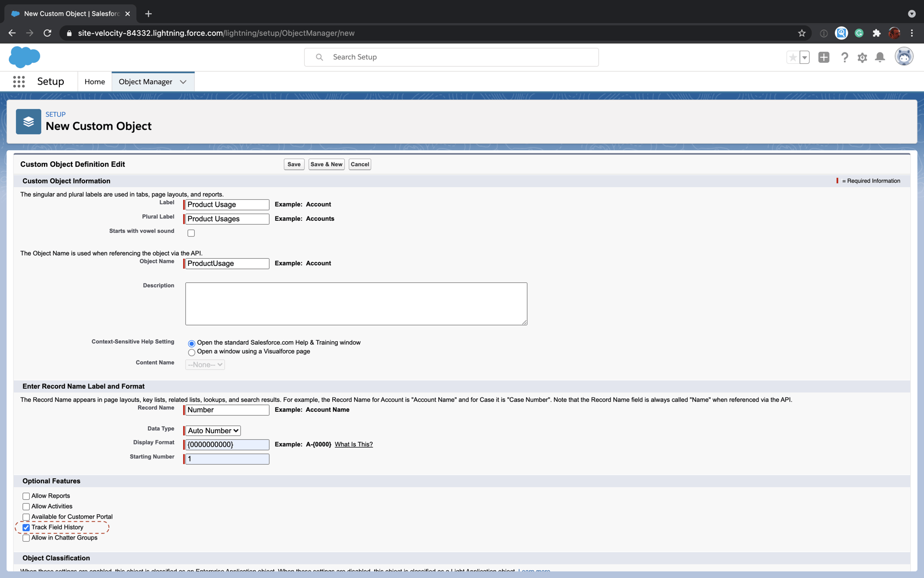Open the "What Is This?" link
Image resolution: width=924 pixels, height=578 pixels.
(354, 444)
